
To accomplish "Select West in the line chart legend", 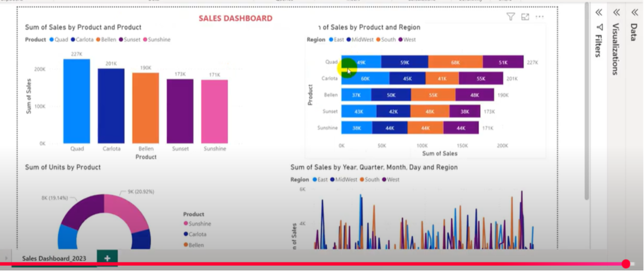I will click(x=391, y=180).
